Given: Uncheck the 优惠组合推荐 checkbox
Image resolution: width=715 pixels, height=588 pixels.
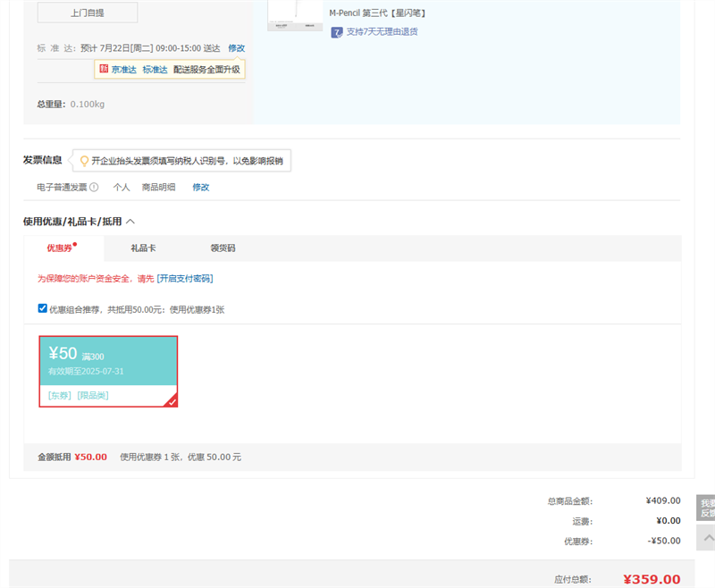Looking at the screenshot, I should pyautogui.click(x=42, y=308).
